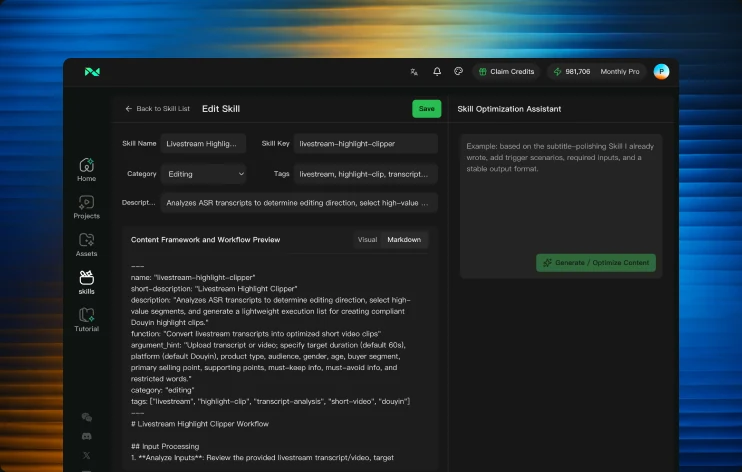Open the Home sidebar icon
The width and height of the screenshot is (742, 472).
(x=87, y=169)
